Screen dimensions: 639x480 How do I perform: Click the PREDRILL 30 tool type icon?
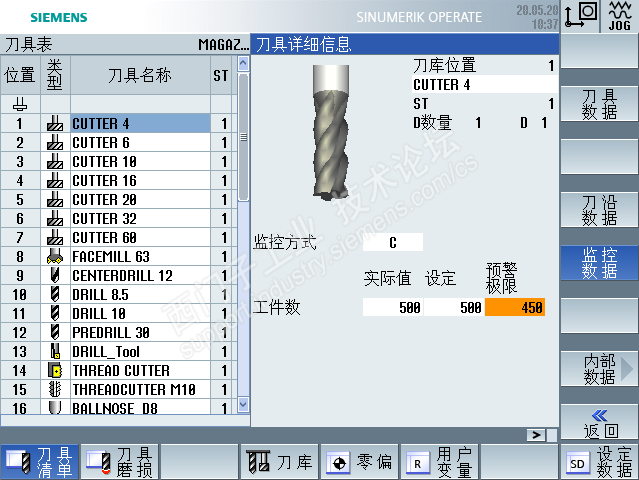pyautogui.click(x=55, y=332)
